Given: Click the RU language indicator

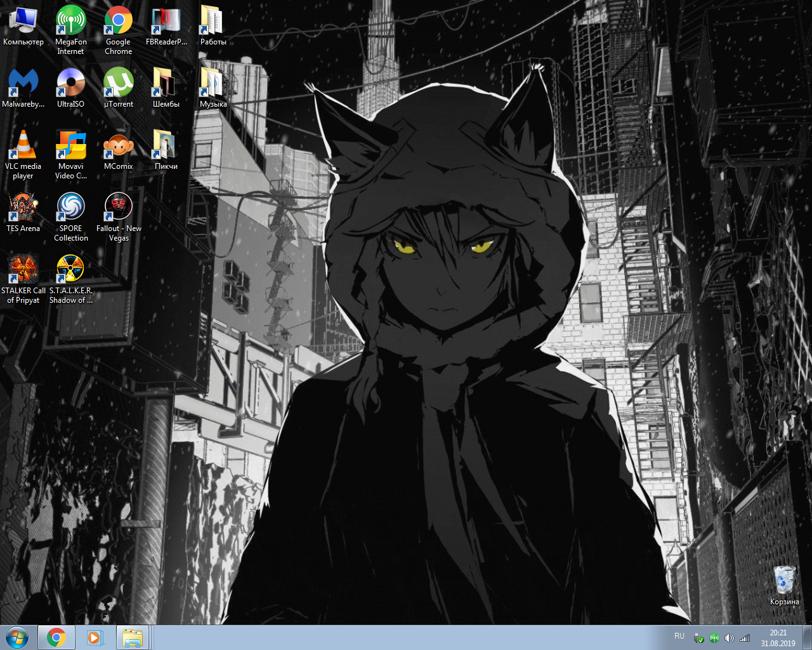Looking at the screenshot, I should pos(679,636).
